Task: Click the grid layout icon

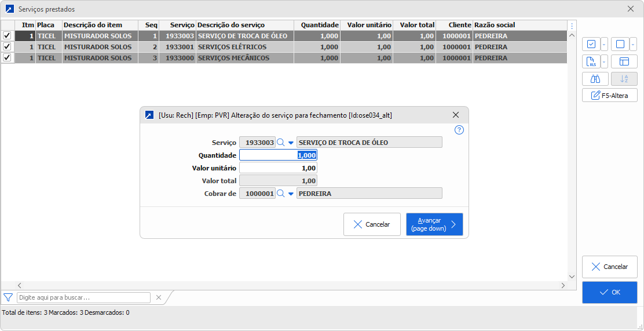Action: point(624,61)
